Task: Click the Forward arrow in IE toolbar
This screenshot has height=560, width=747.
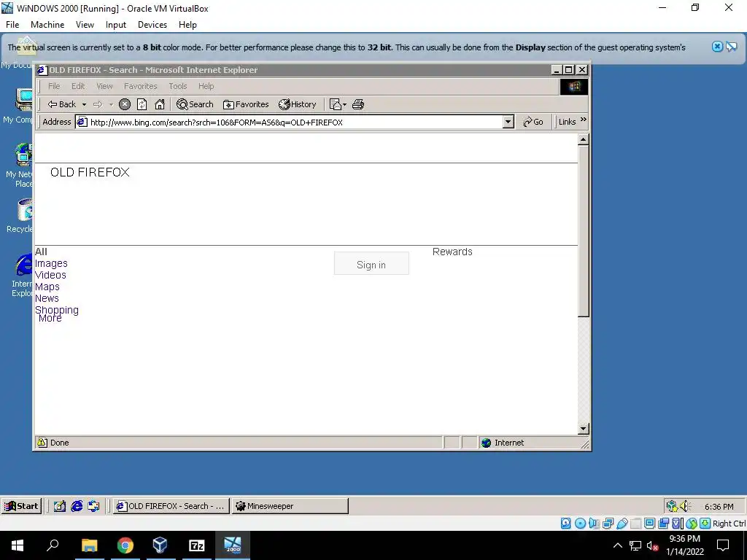Action: coord(98,104)
